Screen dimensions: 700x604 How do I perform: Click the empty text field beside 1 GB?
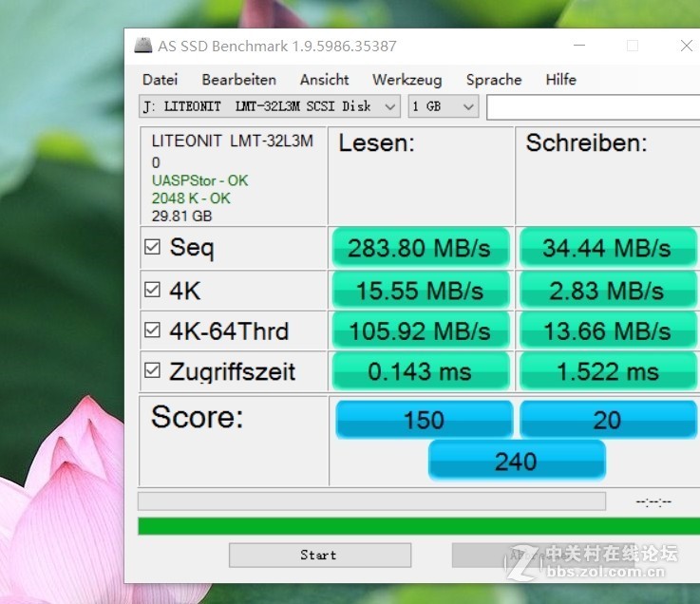593,107
